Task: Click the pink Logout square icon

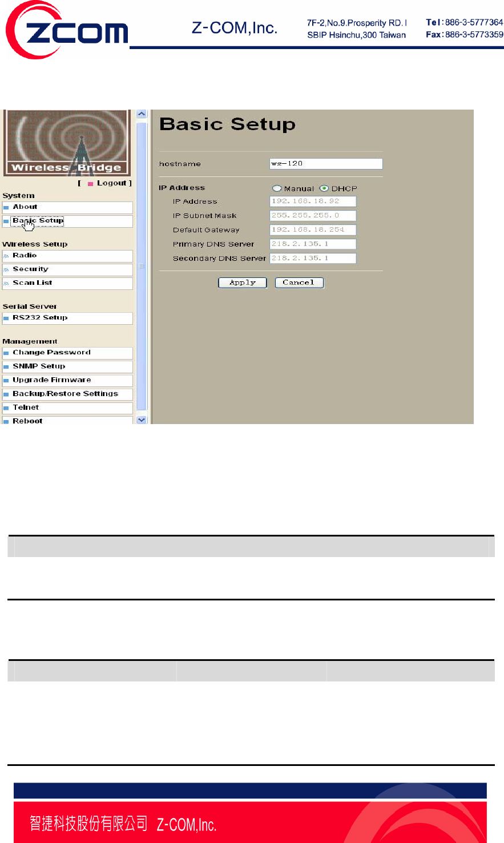Action: point(90,184)
